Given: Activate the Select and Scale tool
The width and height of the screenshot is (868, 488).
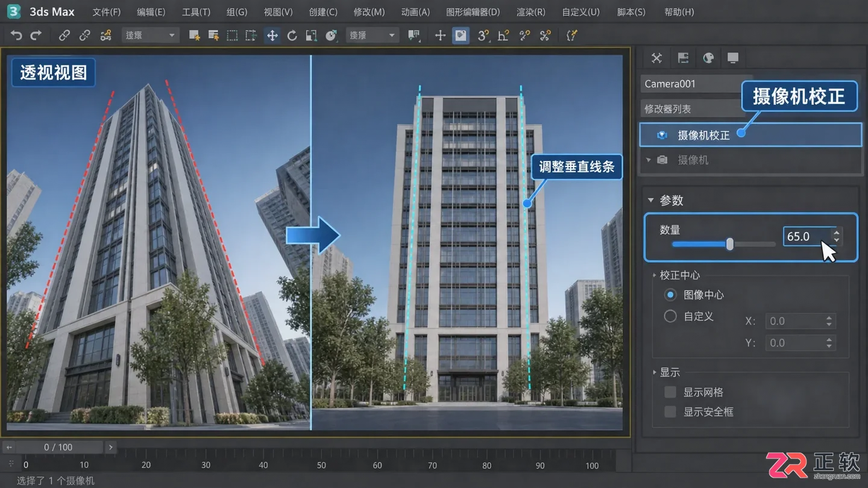Looking at the screenshot, I should coord(311,36).
